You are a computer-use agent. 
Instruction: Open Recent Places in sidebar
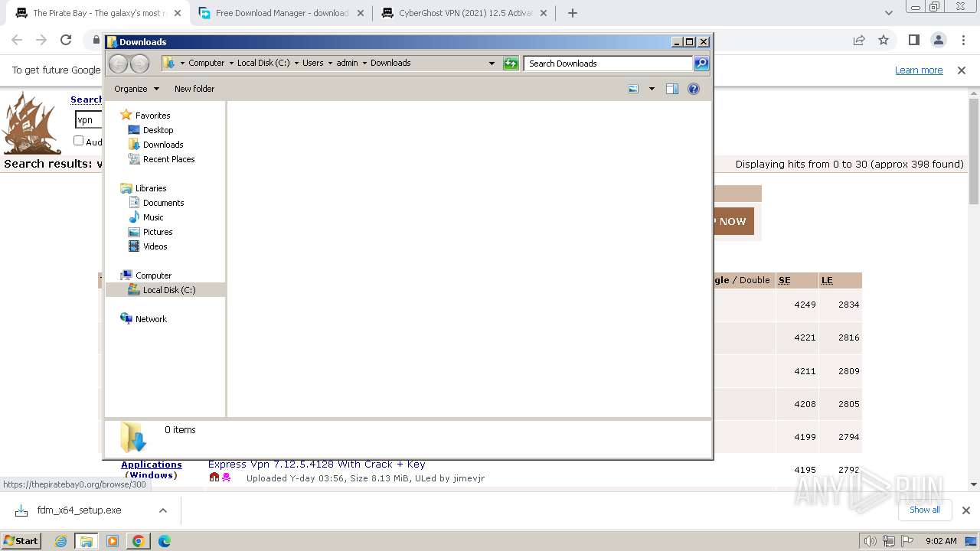click(168, 159)
